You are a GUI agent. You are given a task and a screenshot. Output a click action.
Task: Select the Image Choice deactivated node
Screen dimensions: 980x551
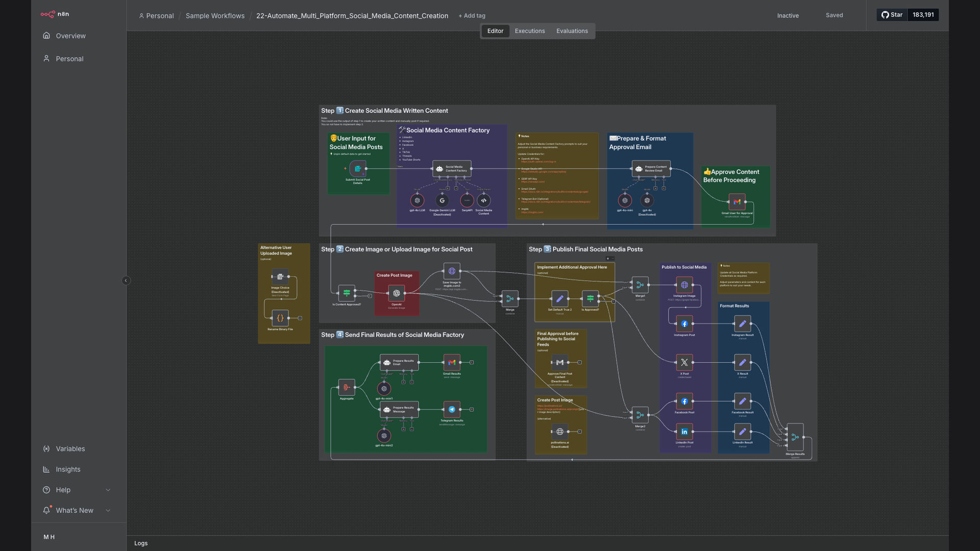pos(280,277)
